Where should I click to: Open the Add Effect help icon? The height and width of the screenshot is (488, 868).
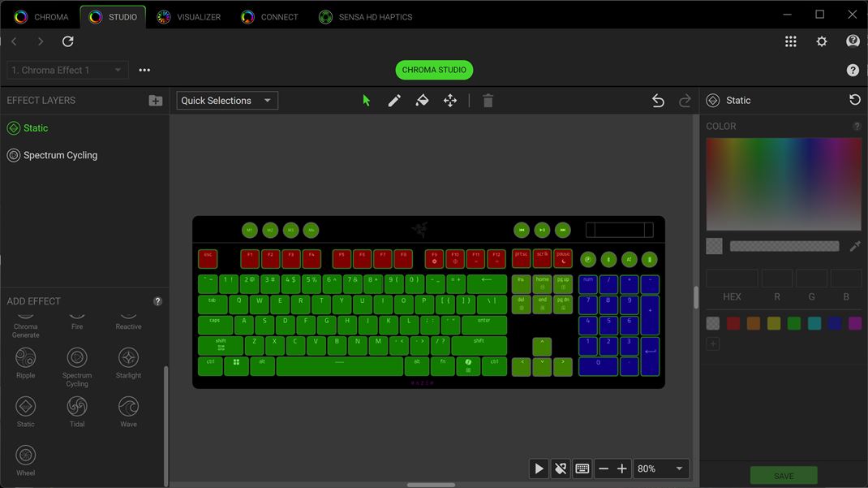pos(157,300)
